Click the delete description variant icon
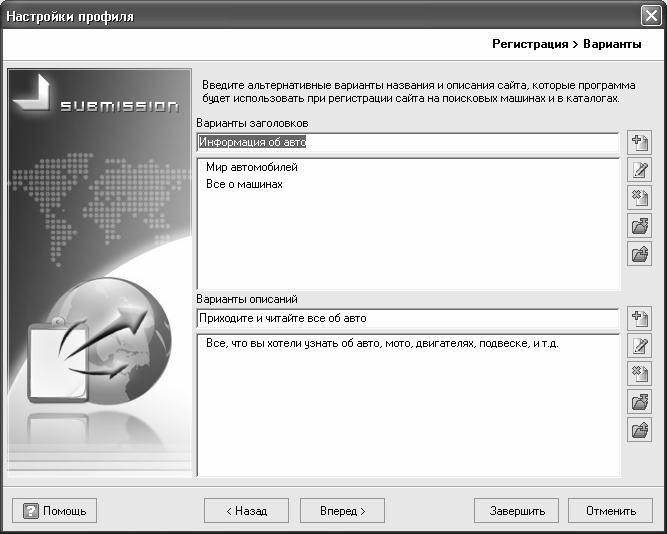The height and width of the screenshot is (534, 667). [x=639, y=375]
